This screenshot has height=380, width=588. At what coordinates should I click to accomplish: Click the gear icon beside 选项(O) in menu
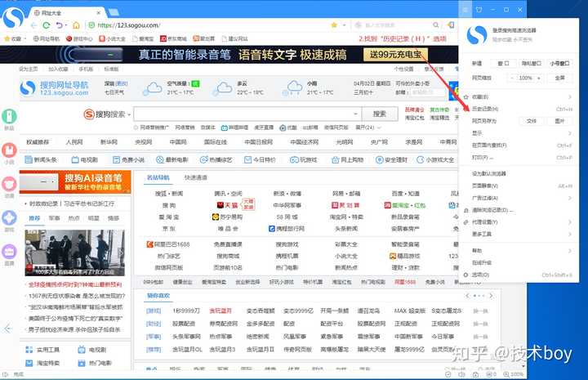click(x=465, y=275)
